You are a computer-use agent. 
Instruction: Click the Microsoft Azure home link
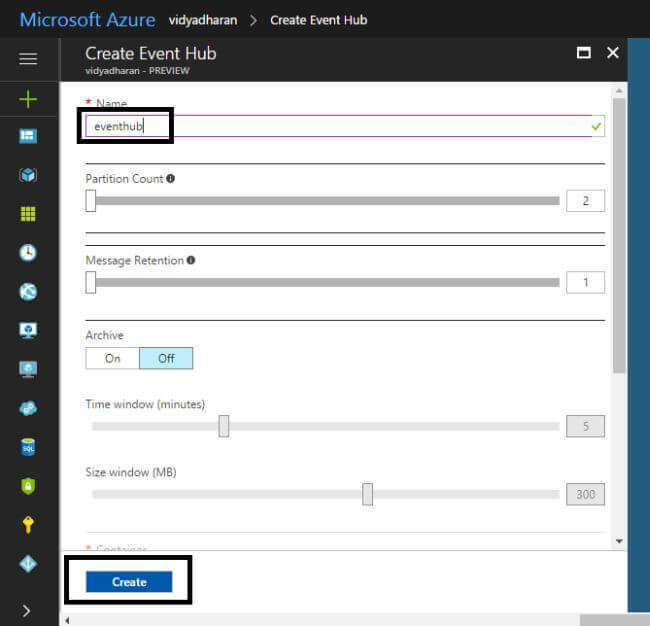click(87, 20)
